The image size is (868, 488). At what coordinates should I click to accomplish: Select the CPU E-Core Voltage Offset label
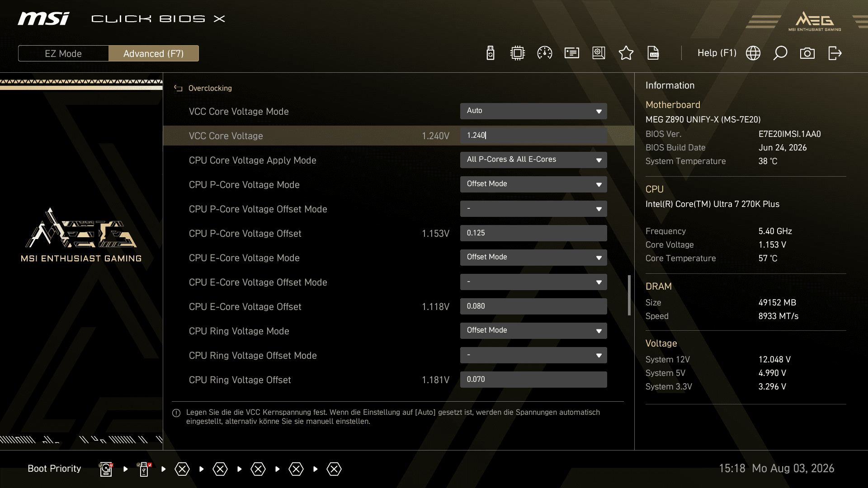(x=245, y=307)
